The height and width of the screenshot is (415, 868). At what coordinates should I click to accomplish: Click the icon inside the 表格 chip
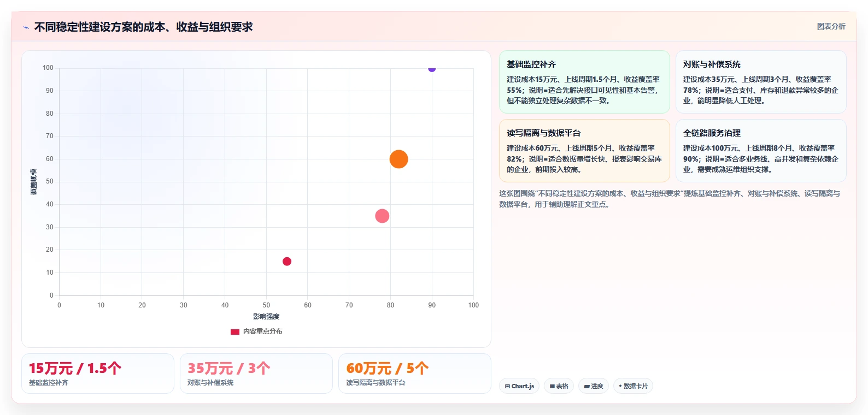(552, 387)
